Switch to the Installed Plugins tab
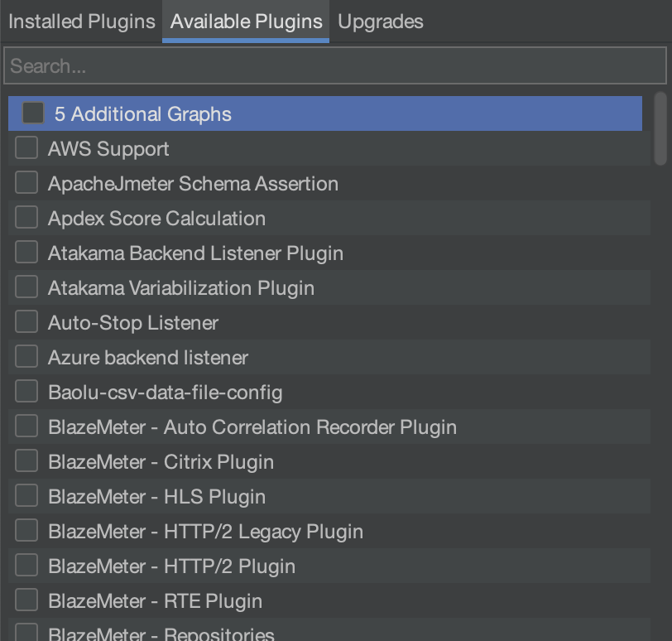Image resolution: width=672 pixels, height=641 pixels. (x=81, y=22)
